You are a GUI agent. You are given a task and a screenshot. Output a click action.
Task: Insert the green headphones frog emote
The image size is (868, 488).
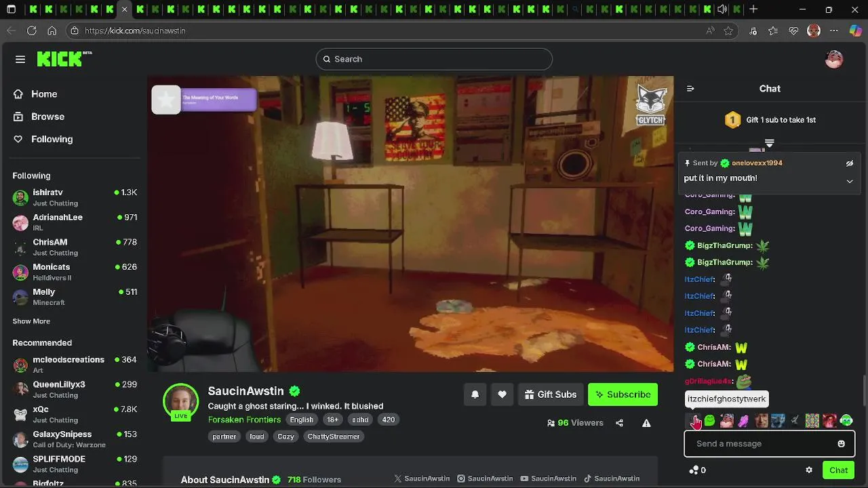[846, 421]
